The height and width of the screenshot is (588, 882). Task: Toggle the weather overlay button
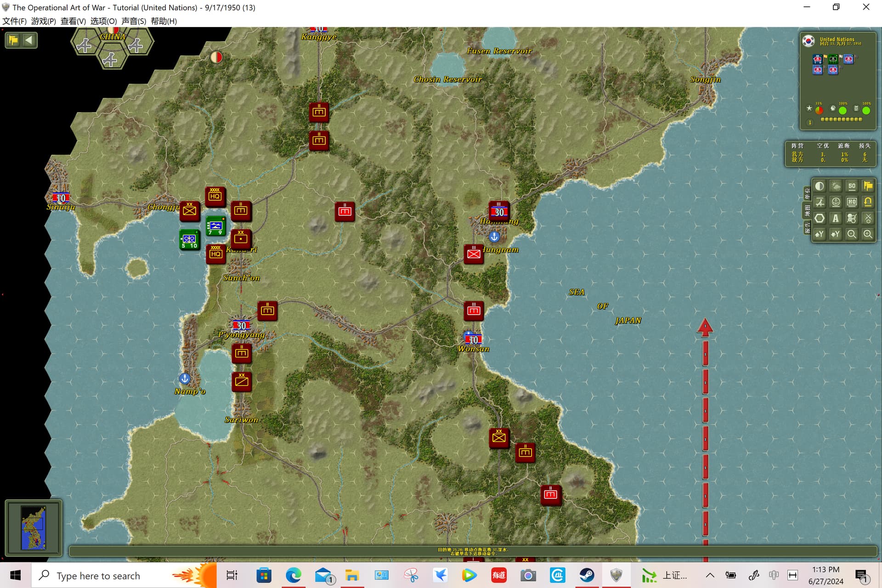[836, 186]
